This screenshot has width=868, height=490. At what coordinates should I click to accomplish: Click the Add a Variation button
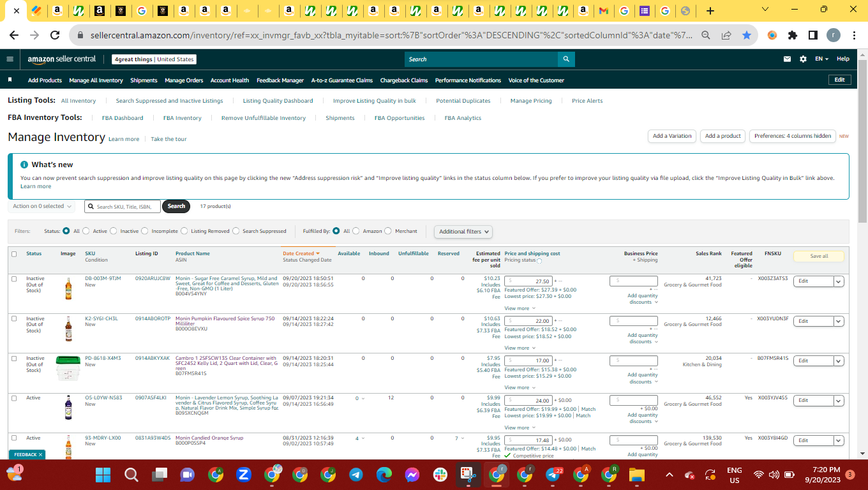[x=671, y=136]
